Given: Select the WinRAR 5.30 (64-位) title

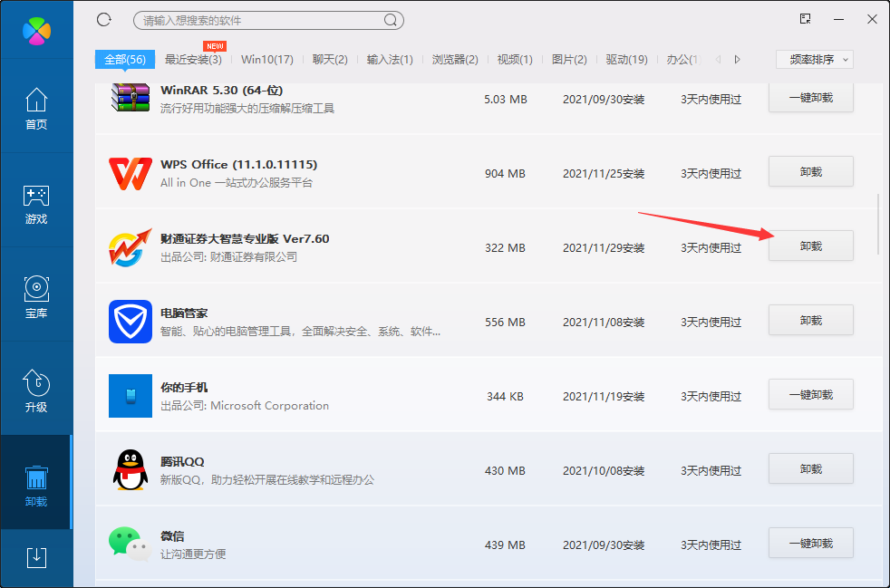Looking at the screenshot, I should pyautogui.click(x=222, y=91).
